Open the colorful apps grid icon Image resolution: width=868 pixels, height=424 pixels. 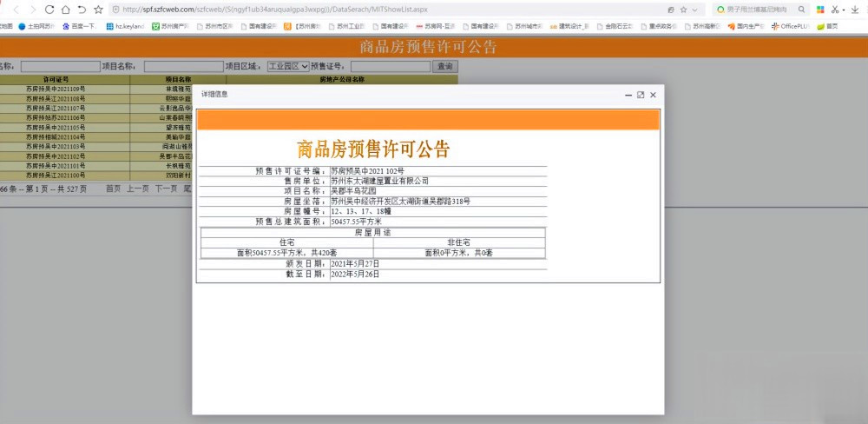click(x=819, y=10)
